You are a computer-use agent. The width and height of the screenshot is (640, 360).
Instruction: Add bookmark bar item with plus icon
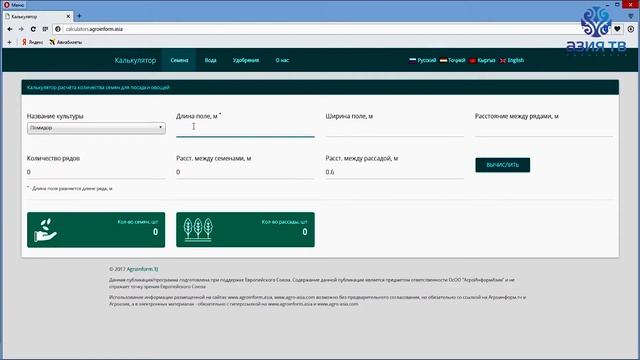tap(9, 42)
